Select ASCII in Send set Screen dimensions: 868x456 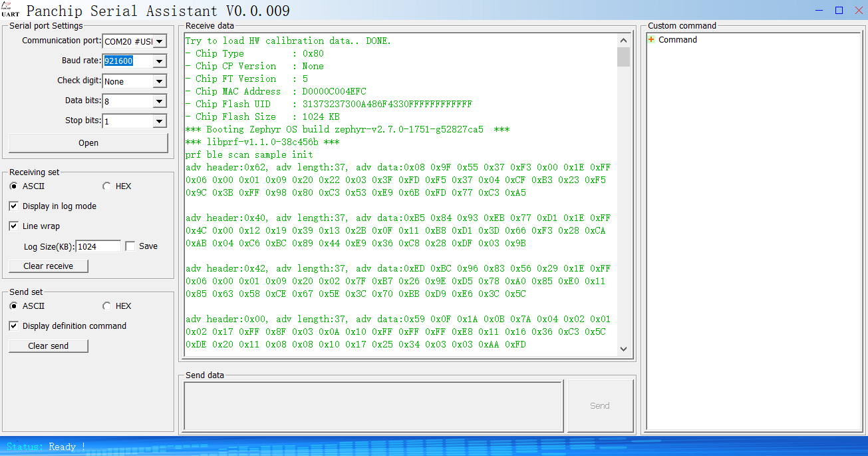coord(27,306)
